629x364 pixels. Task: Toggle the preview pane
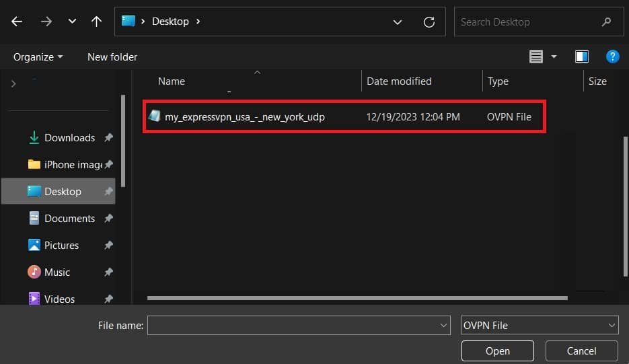(x=582, y=57)
